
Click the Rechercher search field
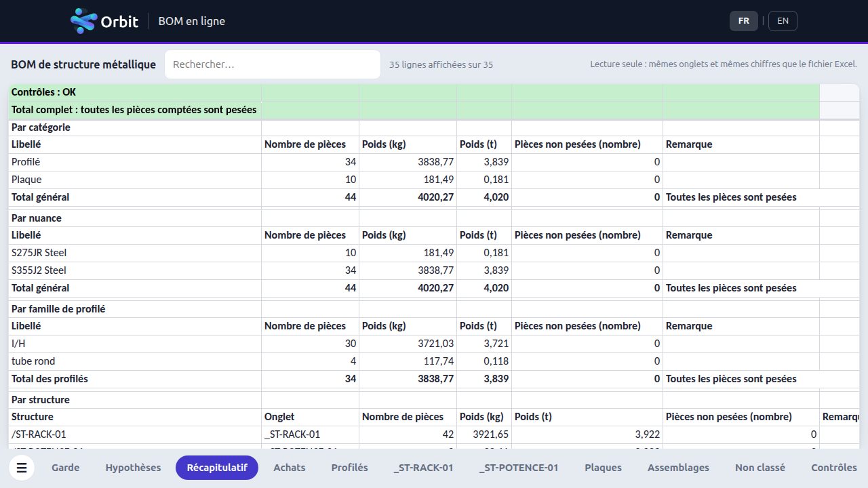point(273,64)
